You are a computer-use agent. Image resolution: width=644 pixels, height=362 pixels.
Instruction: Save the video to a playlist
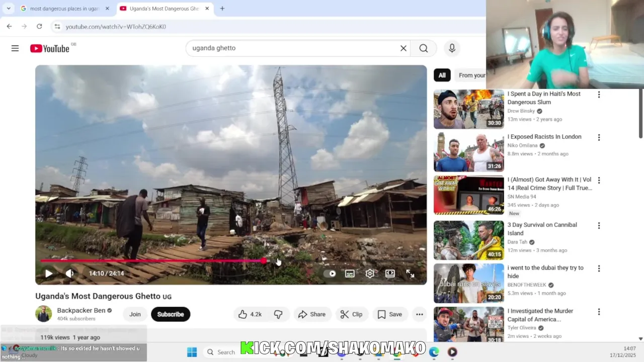coord(390,314)
